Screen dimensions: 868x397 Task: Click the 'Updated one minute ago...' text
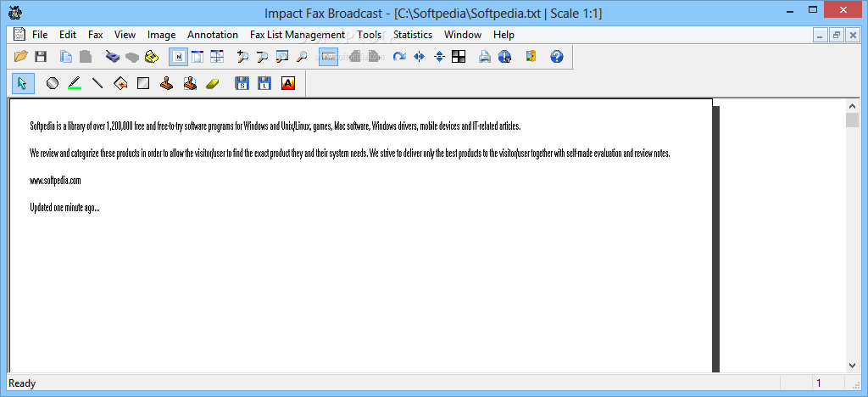click(64, 208)
